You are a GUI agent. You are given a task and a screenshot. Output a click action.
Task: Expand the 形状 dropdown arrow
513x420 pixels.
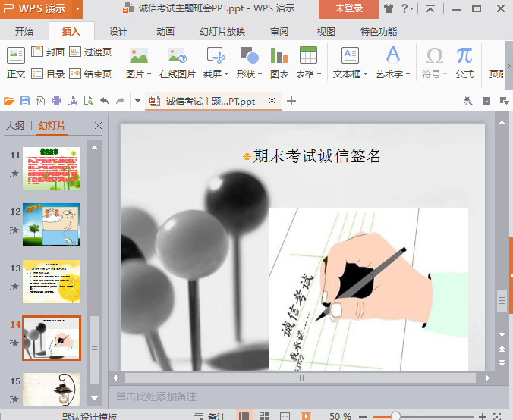(x=260, y=74)
